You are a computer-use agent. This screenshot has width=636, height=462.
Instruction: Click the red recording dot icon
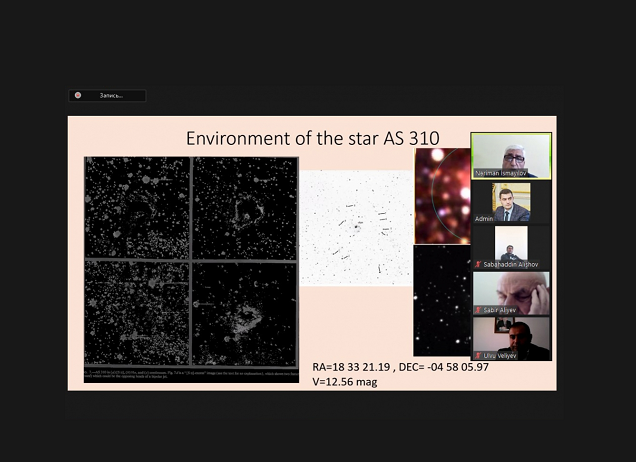pyautogui.click(x=78, y=96)
